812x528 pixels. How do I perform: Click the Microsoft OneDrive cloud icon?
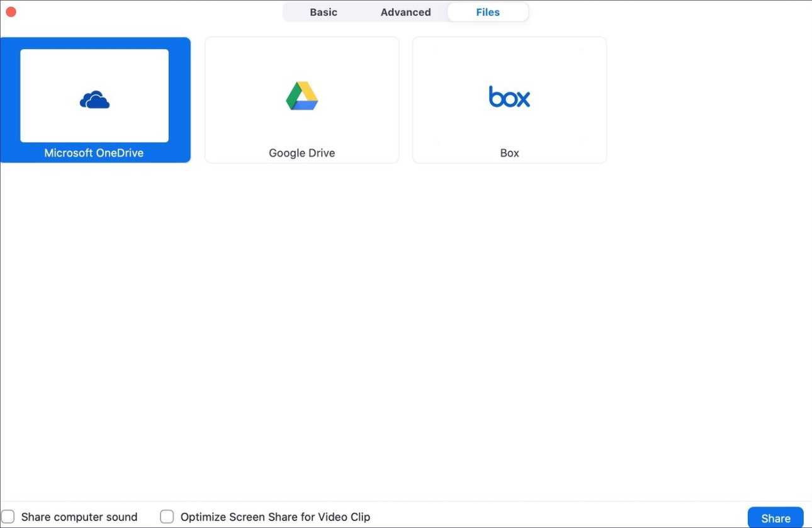pos(94,99)
